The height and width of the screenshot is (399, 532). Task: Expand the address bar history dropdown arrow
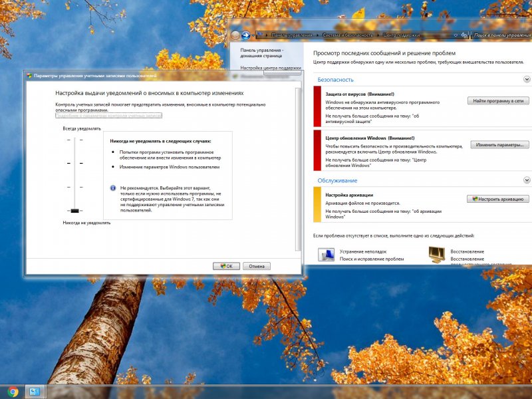(456, 35)
